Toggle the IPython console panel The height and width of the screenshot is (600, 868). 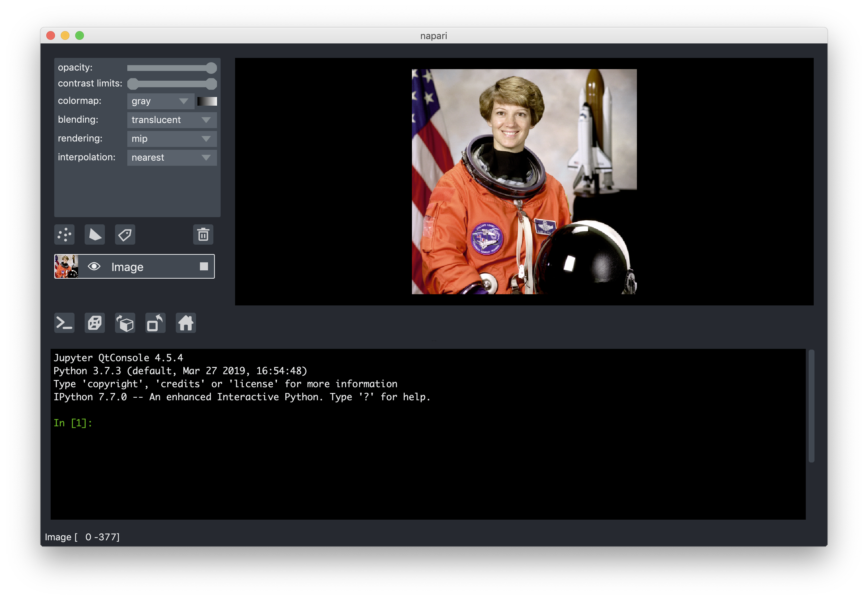[64, 323]
